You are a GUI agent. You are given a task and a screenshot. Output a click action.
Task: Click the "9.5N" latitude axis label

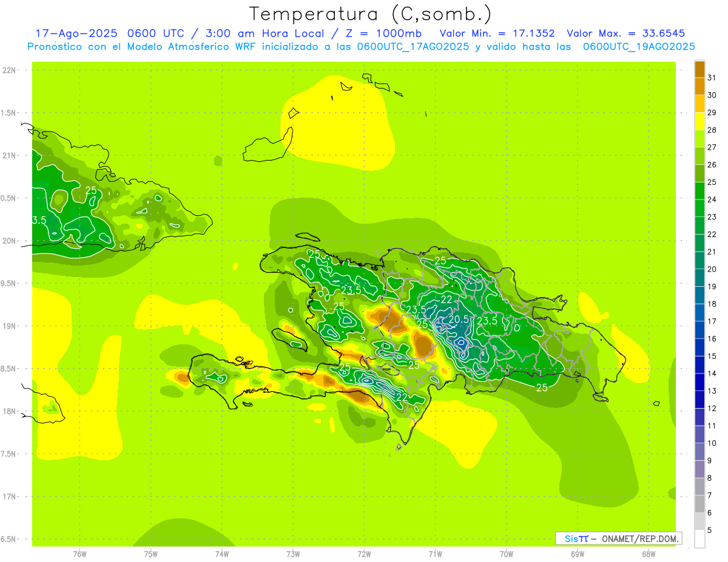point(8,284)
